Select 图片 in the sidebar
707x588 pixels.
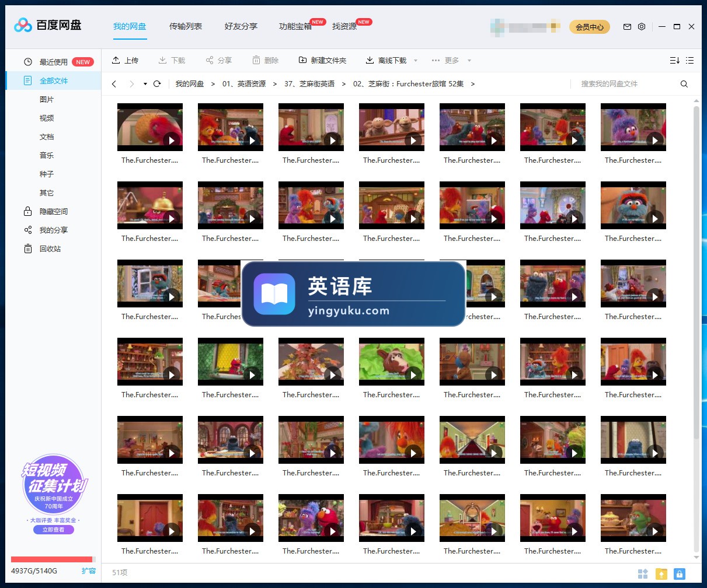click(47, 99)
